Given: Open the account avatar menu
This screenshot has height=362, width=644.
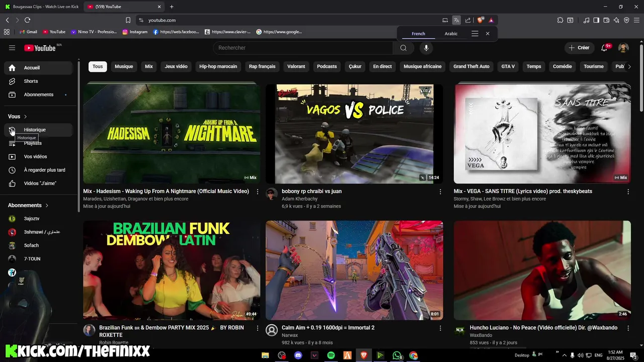Looking at the screenshot, I should (x=623, y=48).
